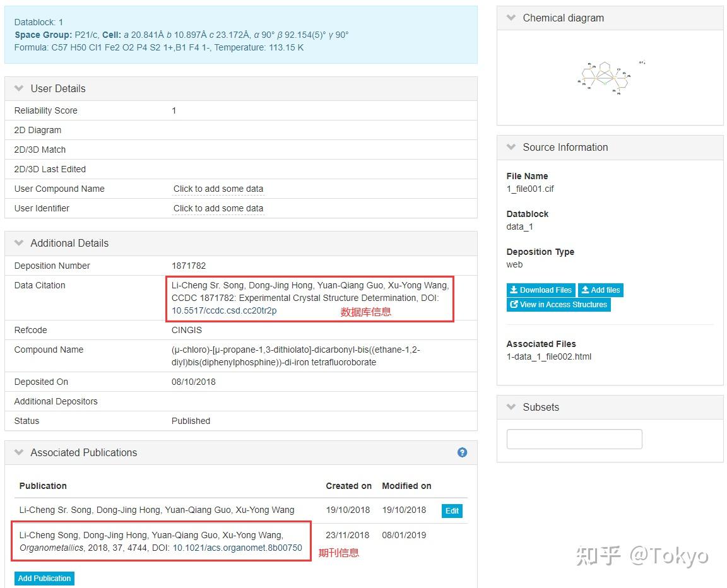Viewport: 727px width, 588px height.
Task: Click the Add Publication button
Action: pos(45,579)
